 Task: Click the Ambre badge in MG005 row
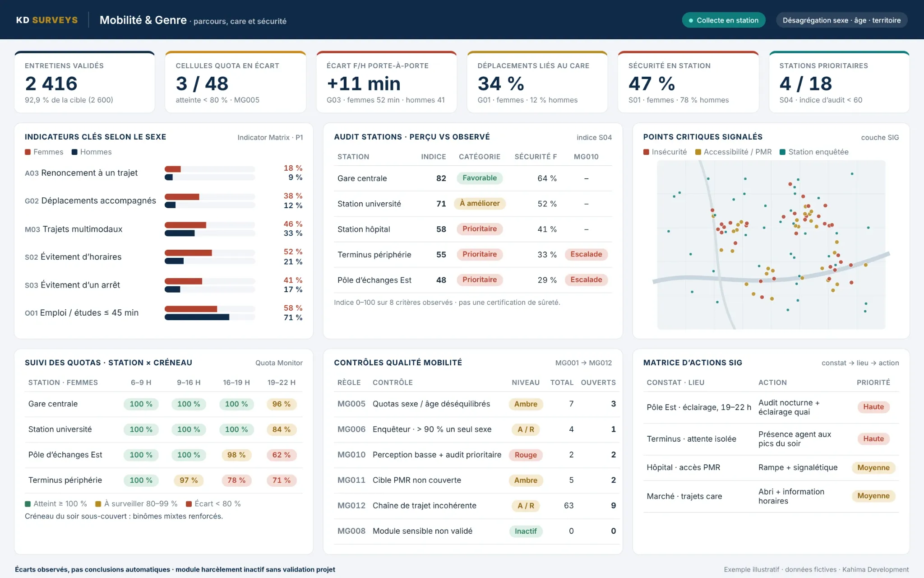[x=525, y=404]
